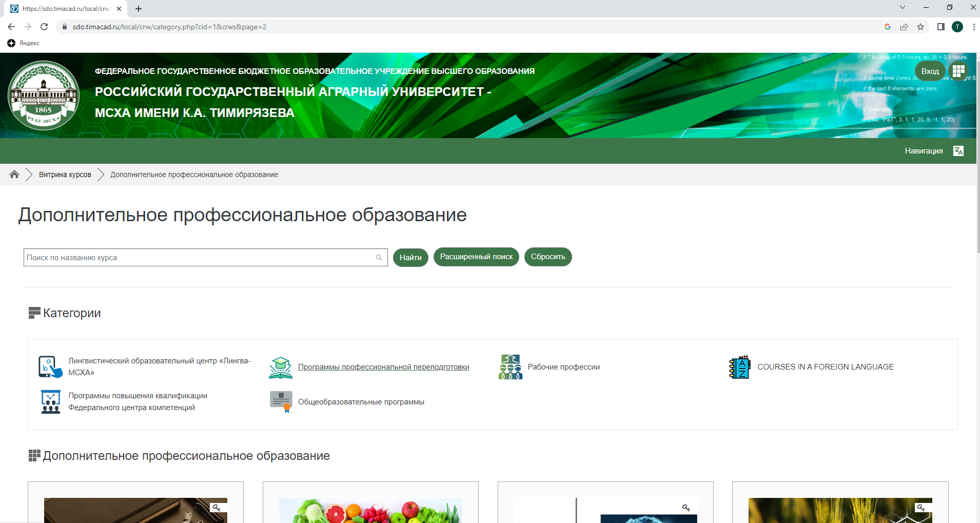Click the Рабочие профессии category icon
Screen dimensions: 980x523
pyautogui.click(x=510, y=367)
